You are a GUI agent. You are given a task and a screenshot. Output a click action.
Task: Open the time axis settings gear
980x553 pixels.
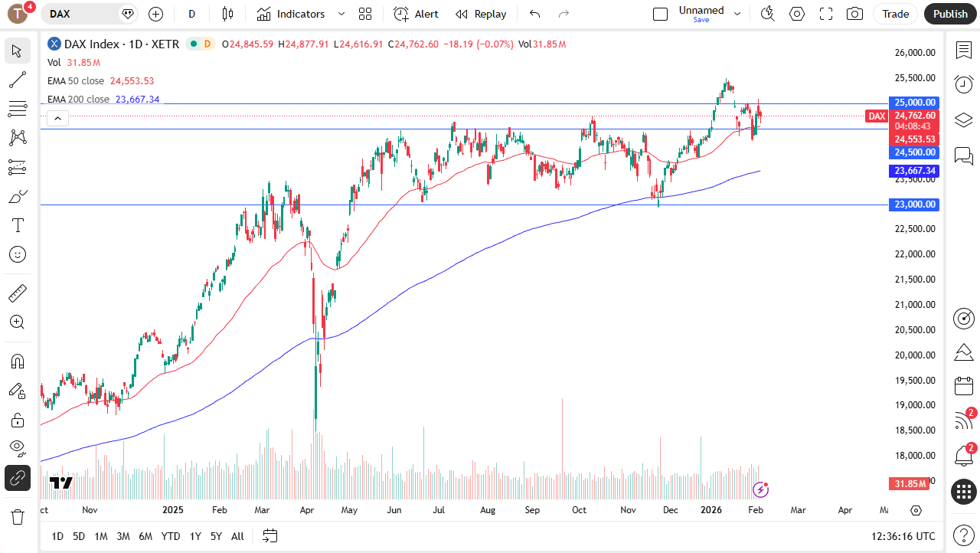(916, 510)
